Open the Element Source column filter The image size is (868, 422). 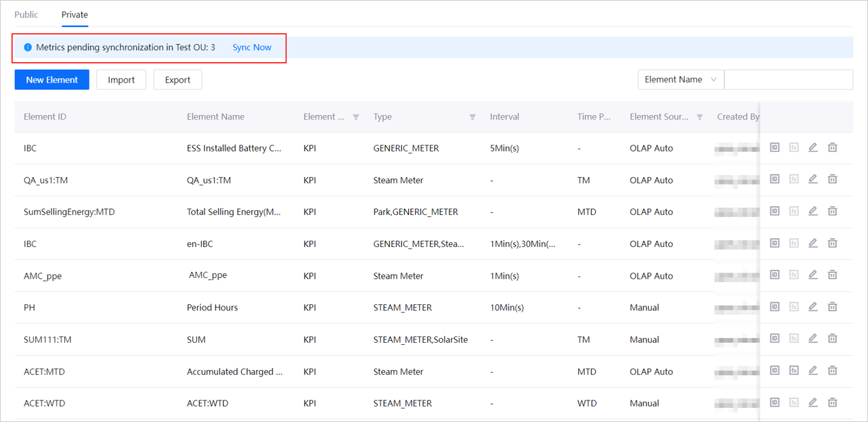coord(699,117)
